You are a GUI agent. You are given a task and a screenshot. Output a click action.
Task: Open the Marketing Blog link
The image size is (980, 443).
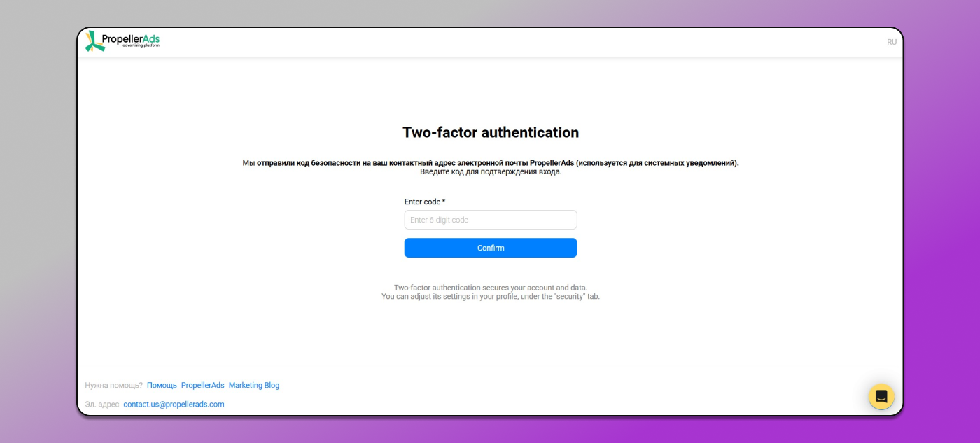tap(253, 386)
